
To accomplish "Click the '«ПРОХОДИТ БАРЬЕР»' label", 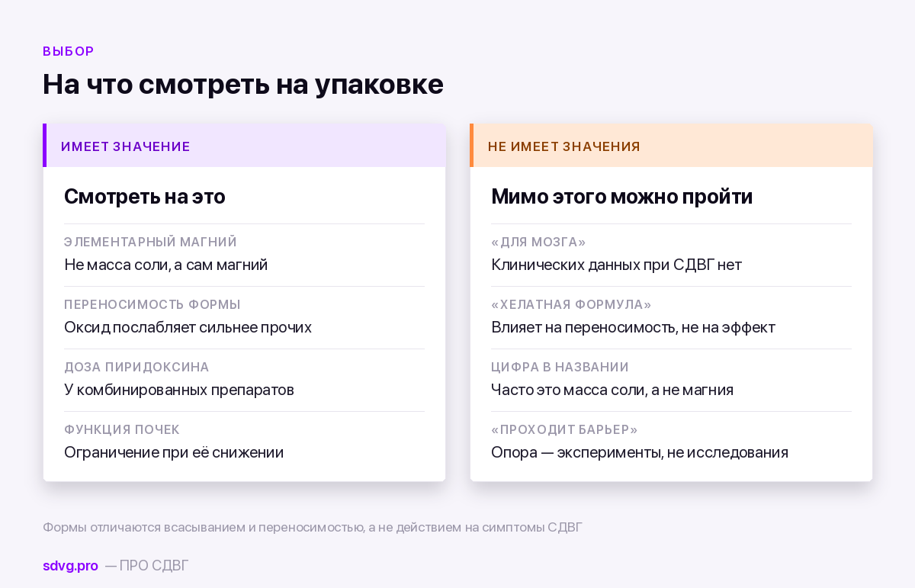I will click(x=564, y=429).
